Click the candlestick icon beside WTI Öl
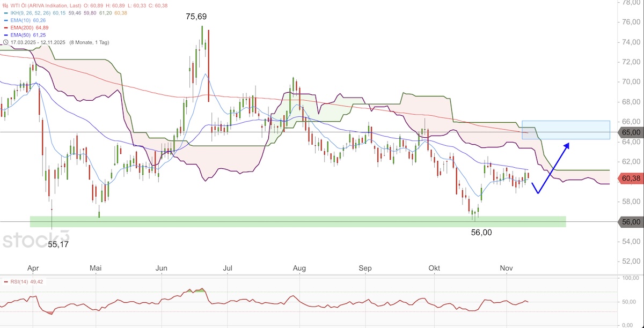The image size is (644, 328). click(x=5, y=5)
